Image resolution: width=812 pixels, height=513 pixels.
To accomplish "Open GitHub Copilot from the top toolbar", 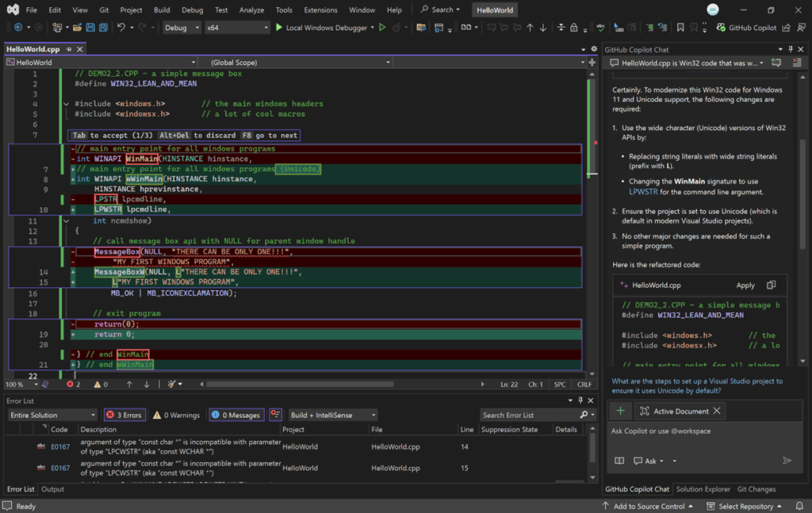I will 746,28.
